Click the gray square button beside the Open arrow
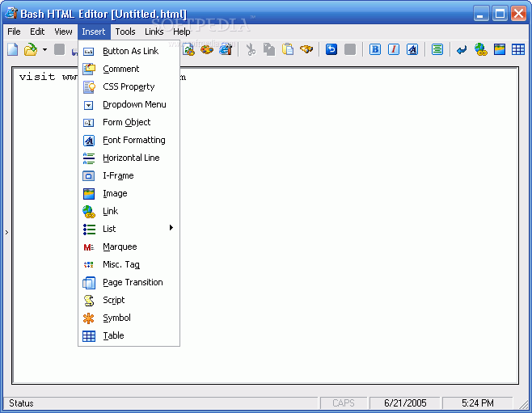 [59, 49]
